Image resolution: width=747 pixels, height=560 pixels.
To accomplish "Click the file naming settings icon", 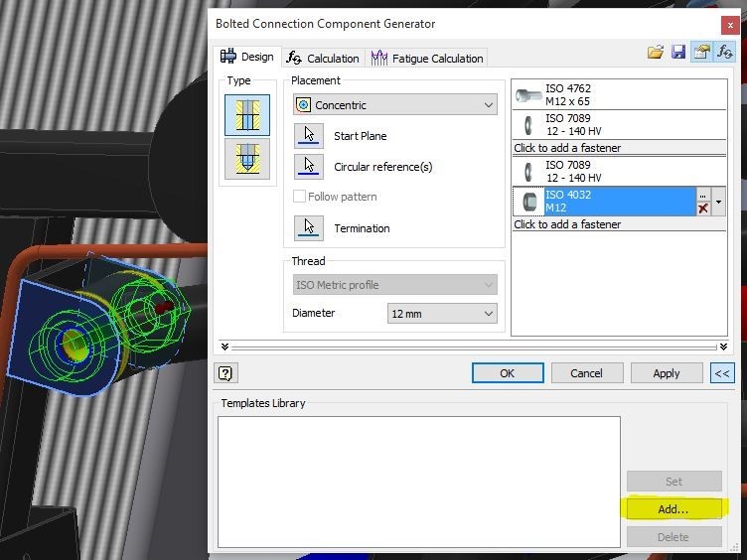I will pos(701,52).
